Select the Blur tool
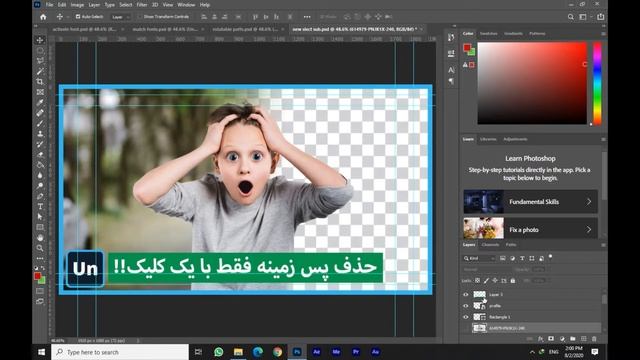 pos(40,176)
